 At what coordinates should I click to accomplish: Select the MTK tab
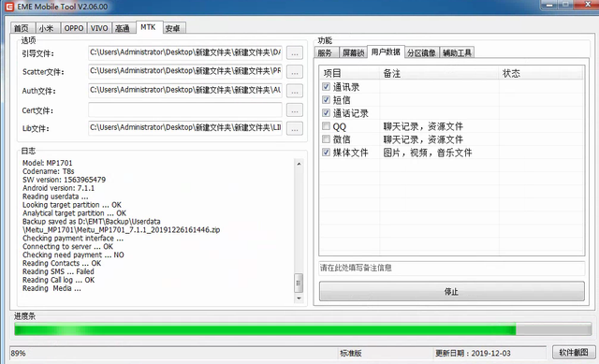[x=149, y=27]
